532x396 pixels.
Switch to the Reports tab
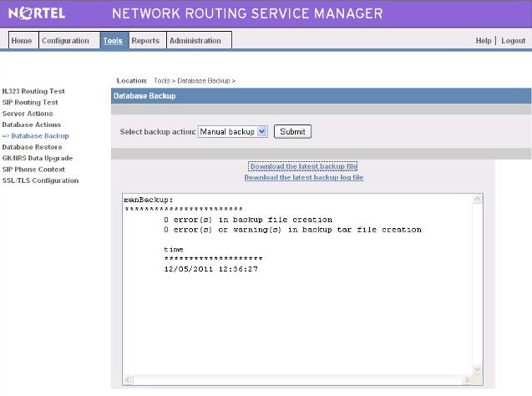click(147, 40)
